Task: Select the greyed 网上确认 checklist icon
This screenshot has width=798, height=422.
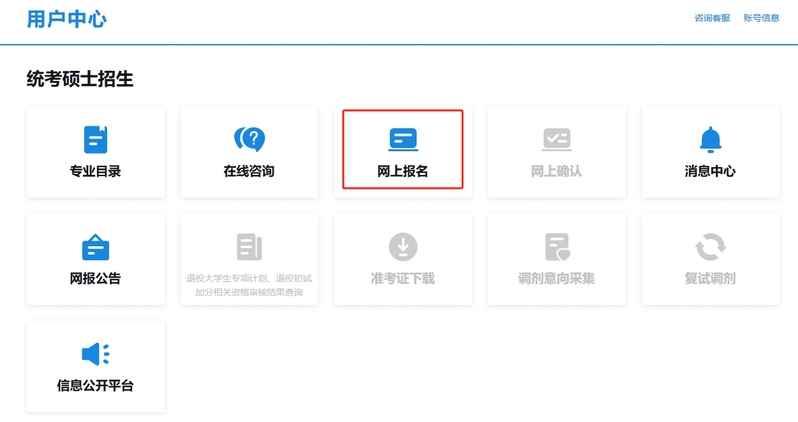Action: tap(556, 139)
